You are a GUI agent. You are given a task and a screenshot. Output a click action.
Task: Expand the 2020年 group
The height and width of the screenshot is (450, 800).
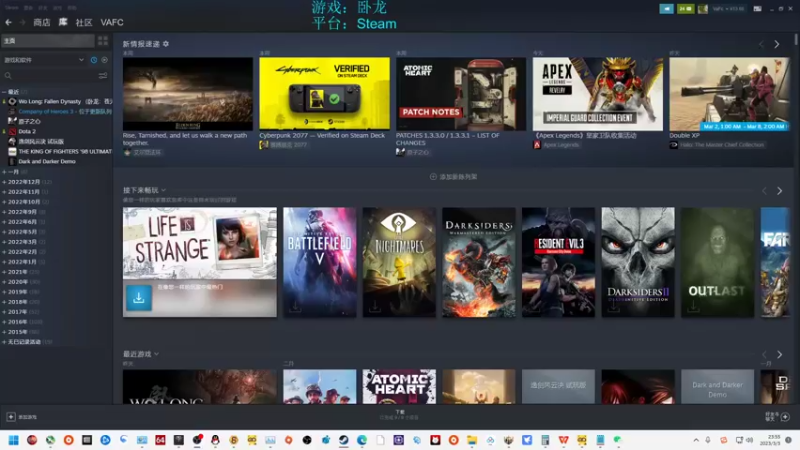coord(4,282)
